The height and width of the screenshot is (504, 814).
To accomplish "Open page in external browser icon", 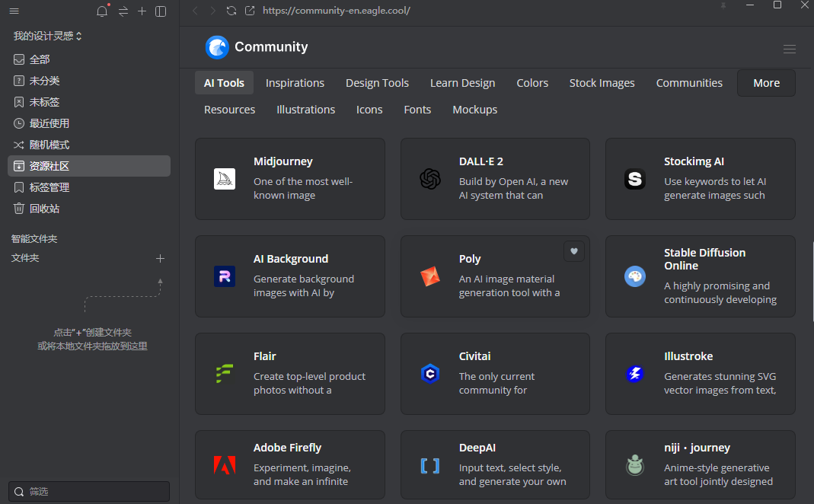I will click(x=250, y=11).
